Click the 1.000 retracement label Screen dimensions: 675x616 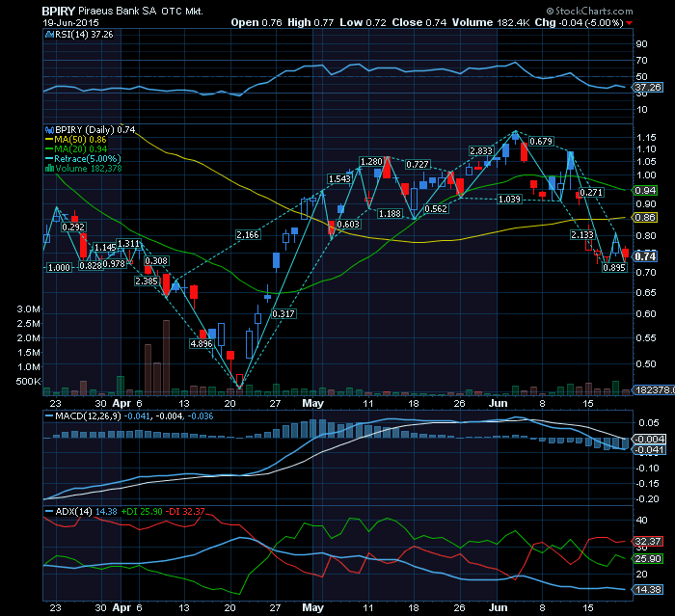59,267
